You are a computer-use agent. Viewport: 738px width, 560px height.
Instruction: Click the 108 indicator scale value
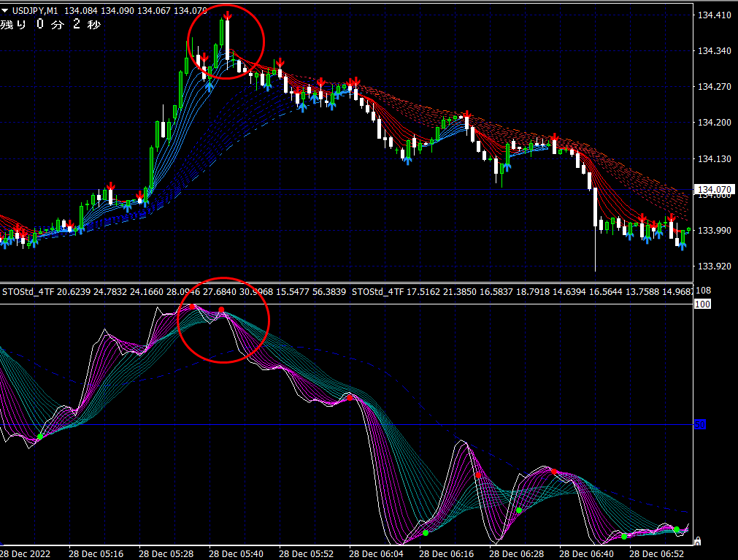[703, 291]
